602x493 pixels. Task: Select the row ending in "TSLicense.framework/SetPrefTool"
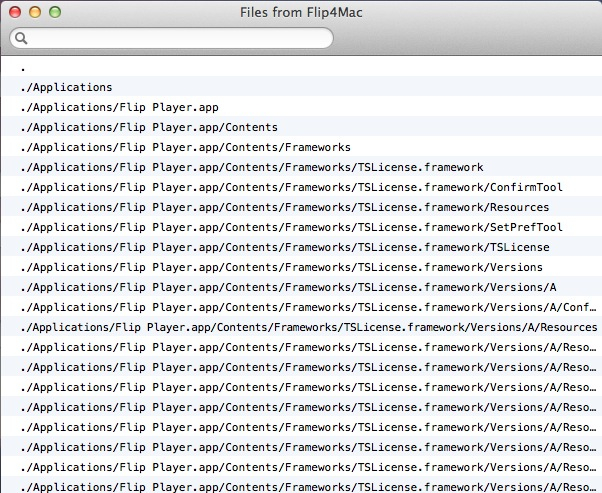[x=301, y=226]
